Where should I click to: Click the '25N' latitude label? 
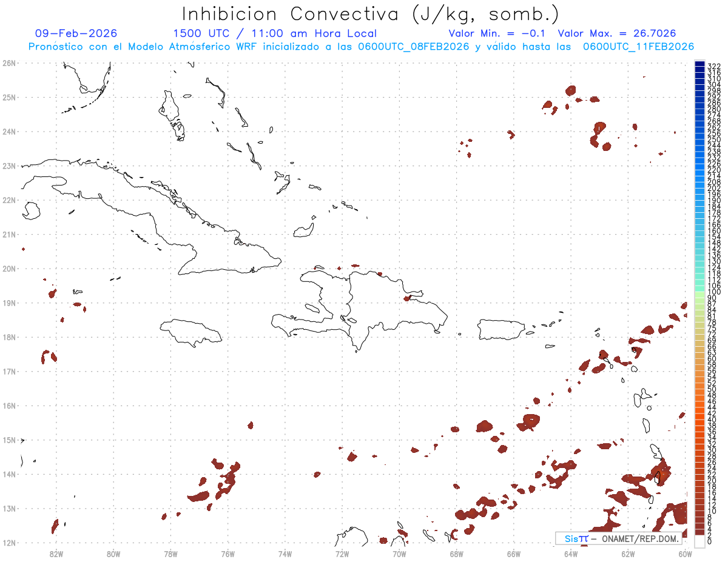point(9,97)
